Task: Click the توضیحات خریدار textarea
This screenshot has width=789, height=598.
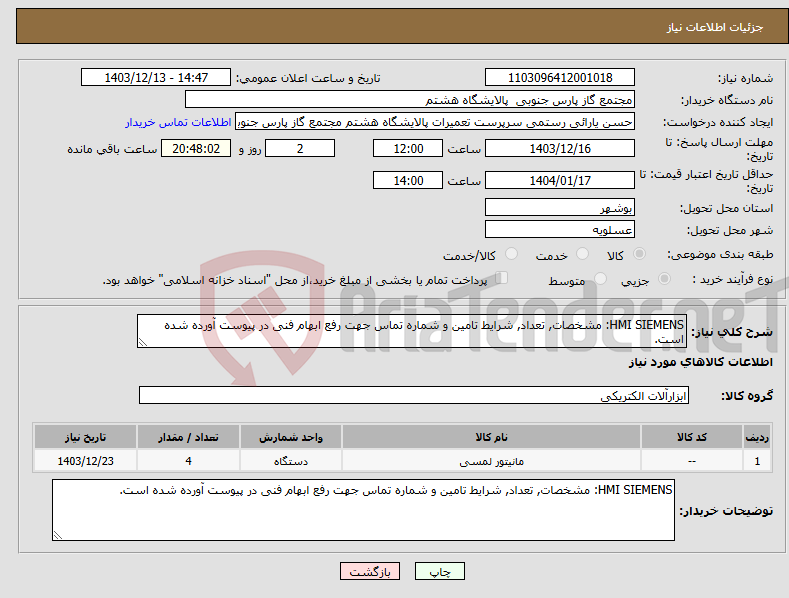Action: click(x=363, y=510)
